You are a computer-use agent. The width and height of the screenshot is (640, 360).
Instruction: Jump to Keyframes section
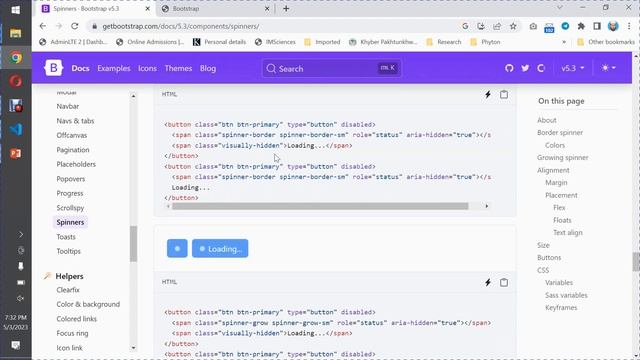(561, 308)
